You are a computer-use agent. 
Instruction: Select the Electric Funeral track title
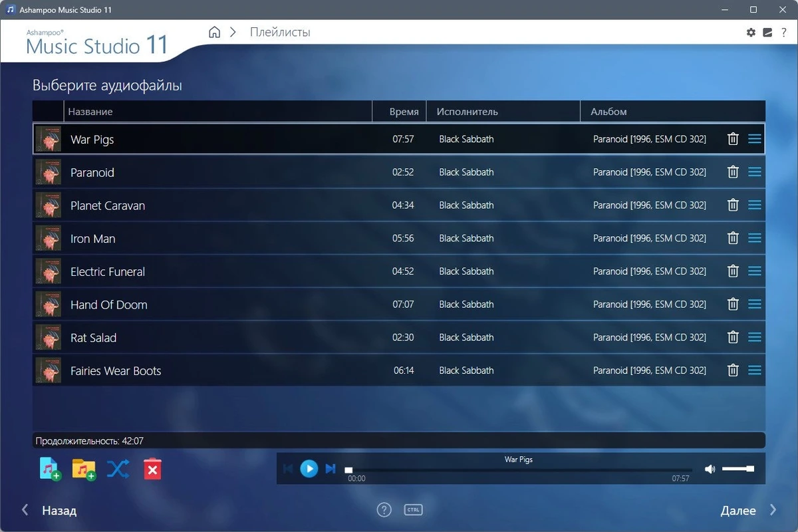point(108,271)
